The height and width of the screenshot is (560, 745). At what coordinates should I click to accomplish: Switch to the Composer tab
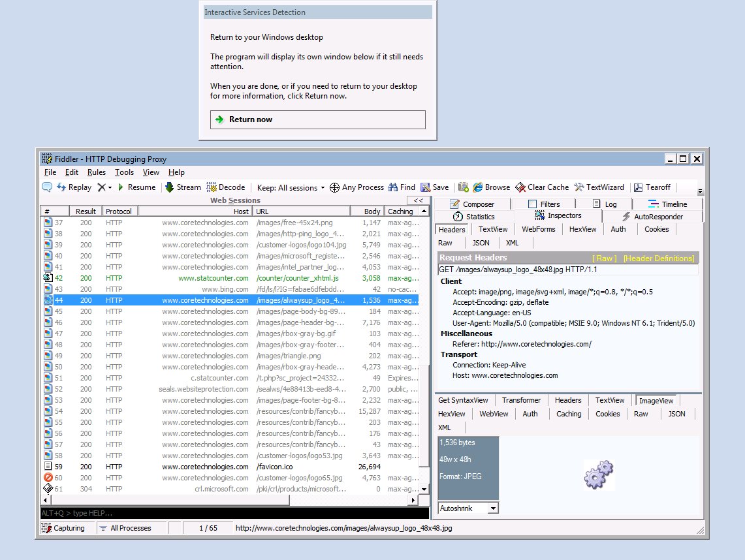[x=472, y=204]
